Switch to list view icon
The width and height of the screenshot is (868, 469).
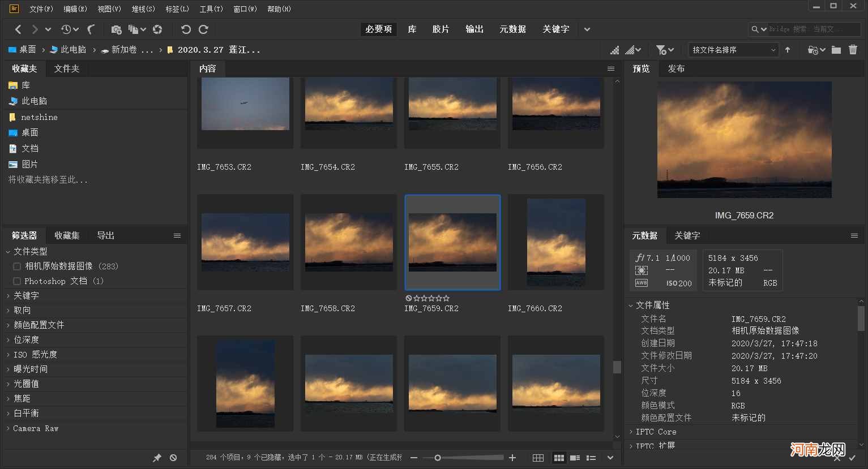coord(591,458)
